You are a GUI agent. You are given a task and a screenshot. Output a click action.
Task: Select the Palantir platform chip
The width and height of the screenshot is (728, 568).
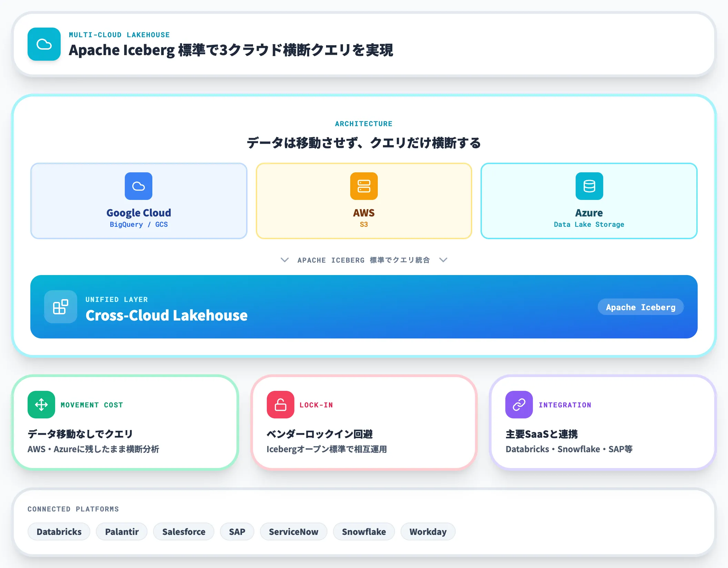122,532
